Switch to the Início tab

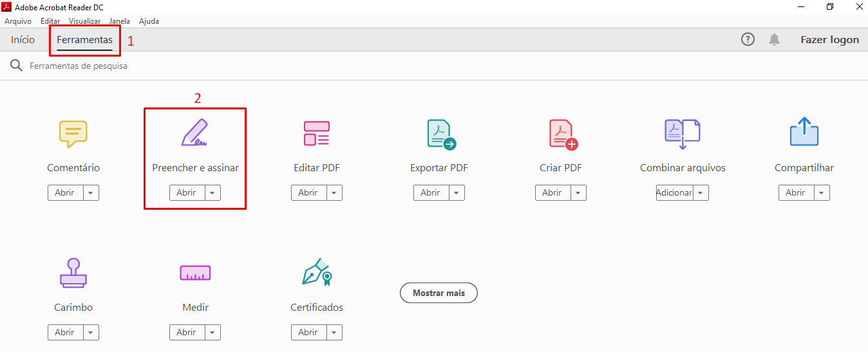(x=23, y=40)
